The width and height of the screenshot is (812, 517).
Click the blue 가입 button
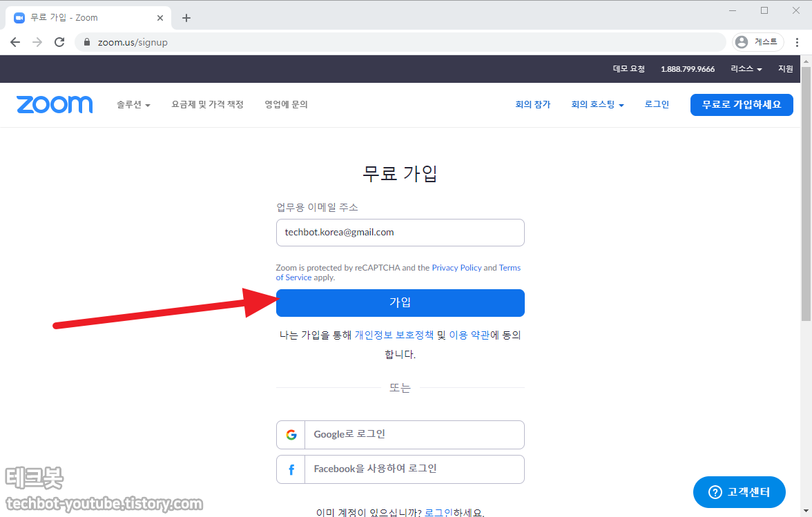coord(400,303)
